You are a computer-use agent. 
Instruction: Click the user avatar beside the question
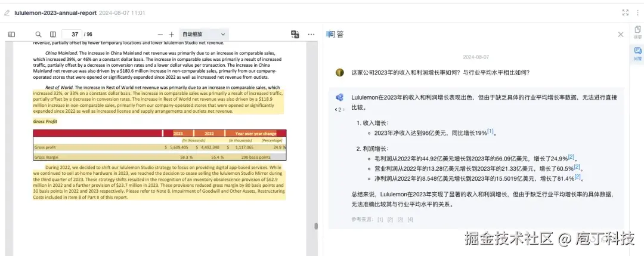(340, 73)
